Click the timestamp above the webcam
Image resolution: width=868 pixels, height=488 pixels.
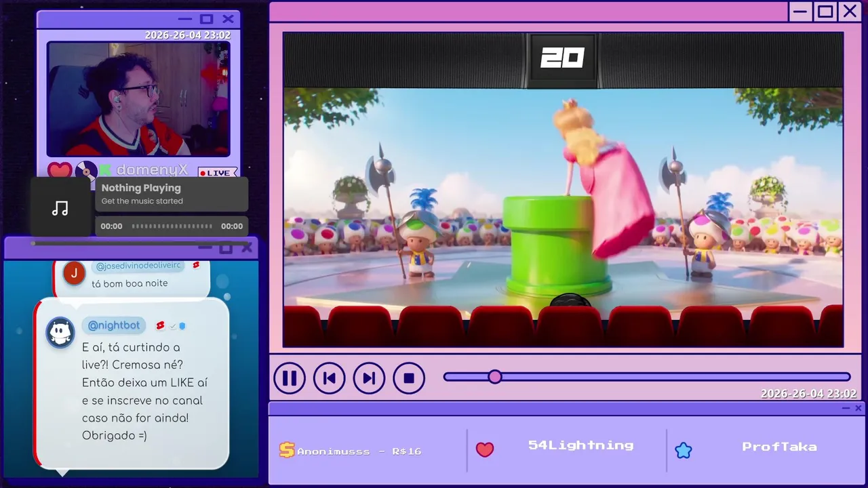pos(188,35)
